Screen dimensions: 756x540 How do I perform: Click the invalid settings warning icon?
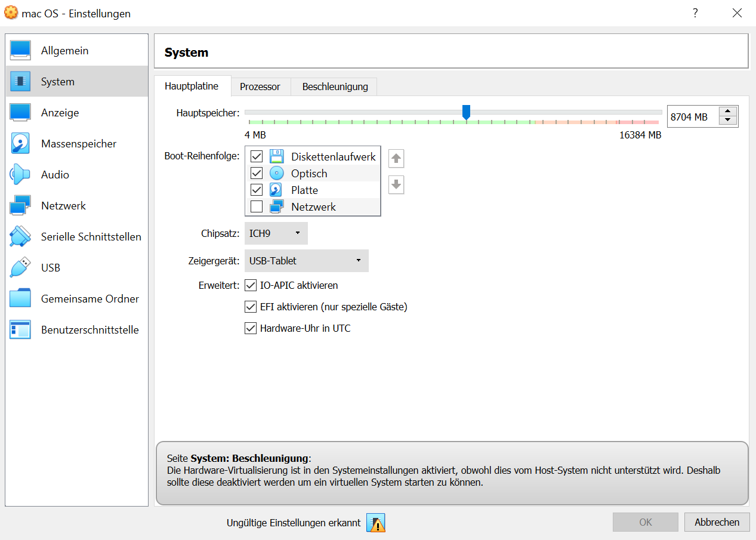click(376, 523)
